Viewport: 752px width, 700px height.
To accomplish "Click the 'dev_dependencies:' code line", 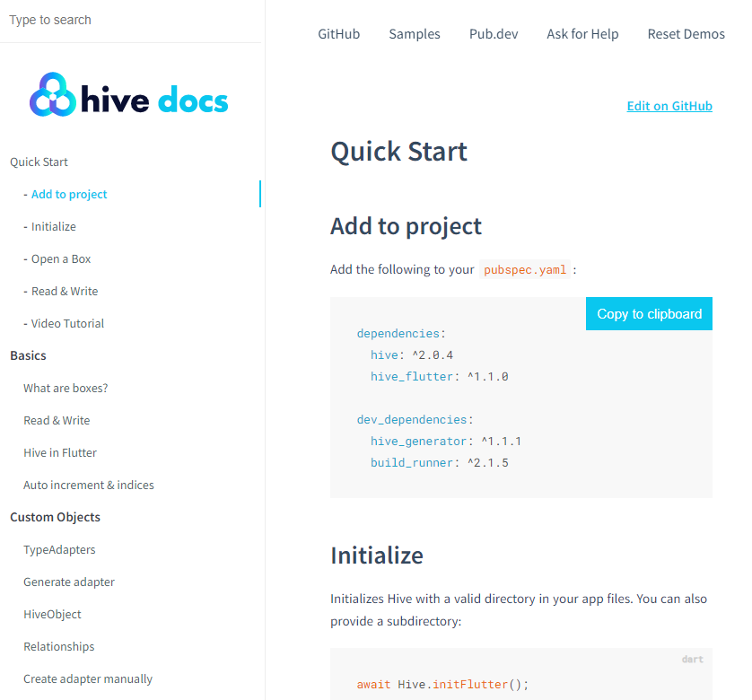I will point(415,420).
